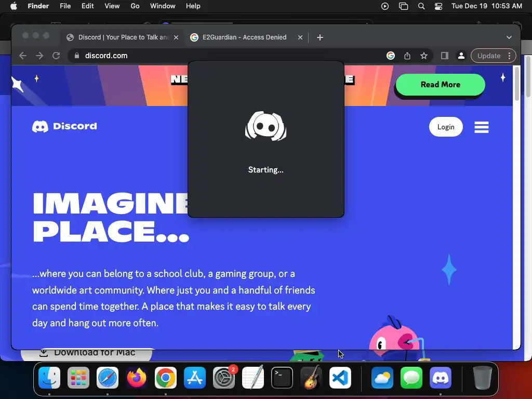
Task: Click the green Read More button
Action: 440,85
